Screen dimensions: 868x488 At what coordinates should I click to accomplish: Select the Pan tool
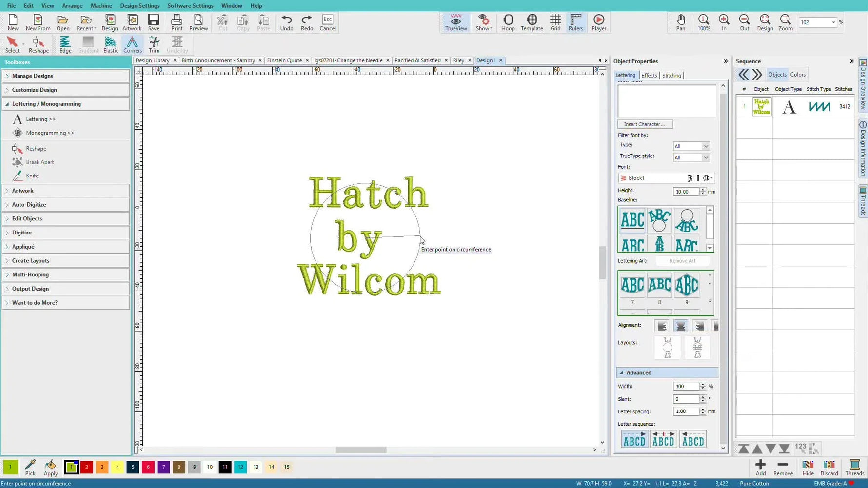click(x=681, y=22)
